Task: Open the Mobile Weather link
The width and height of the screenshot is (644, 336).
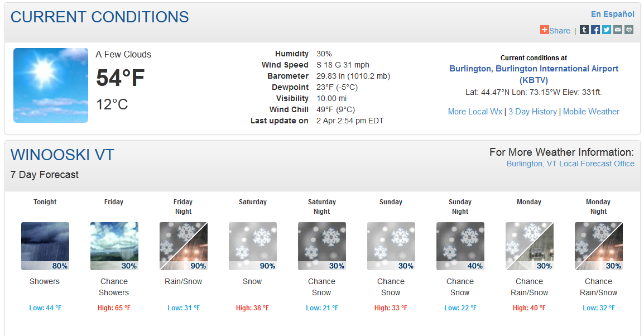Action: click(x=591, y=112)
